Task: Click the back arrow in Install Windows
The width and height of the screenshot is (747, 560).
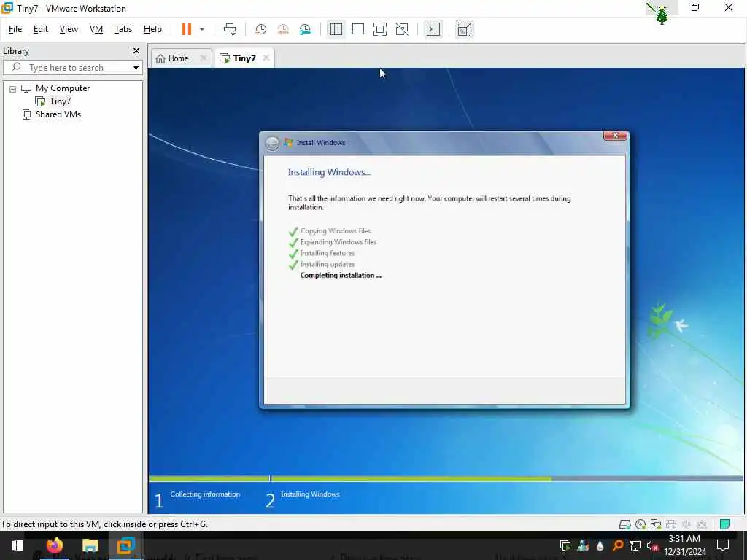Action: (x=272, y=143)
